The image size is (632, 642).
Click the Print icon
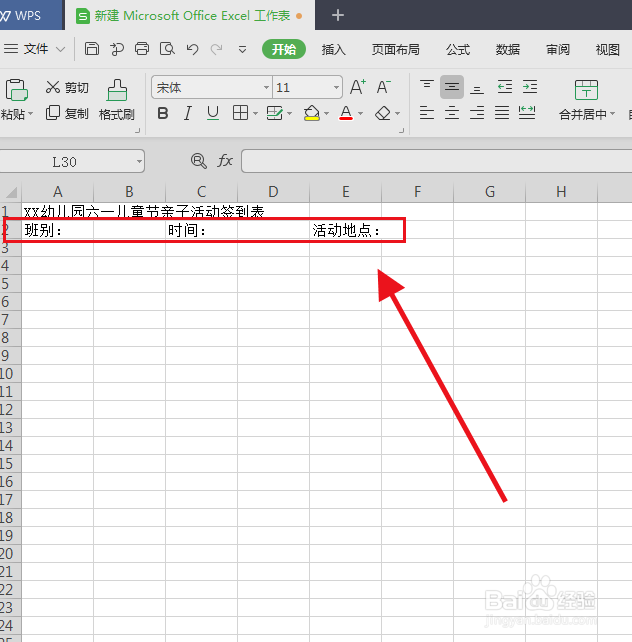[x=142, y=49]
